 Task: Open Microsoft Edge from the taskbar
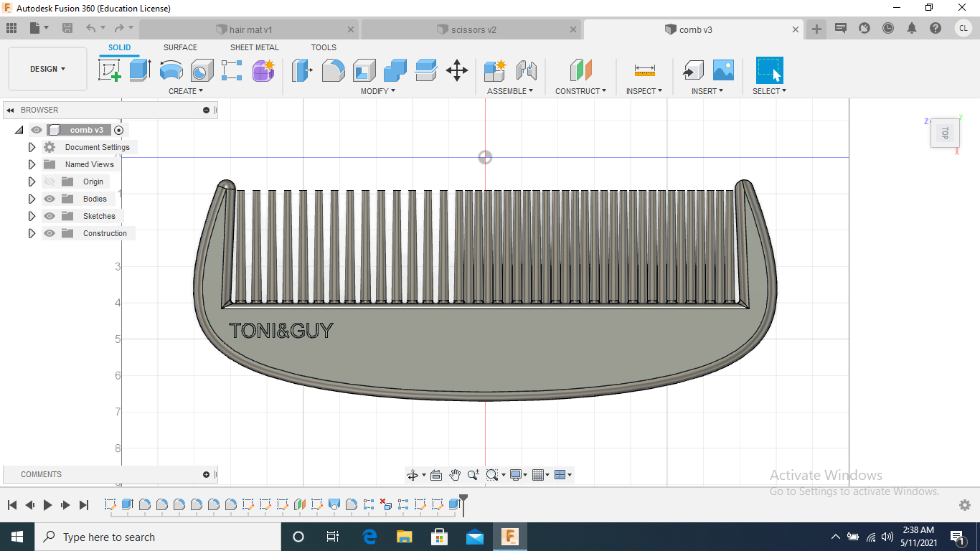pyautogui.click(x=369, y=537)
